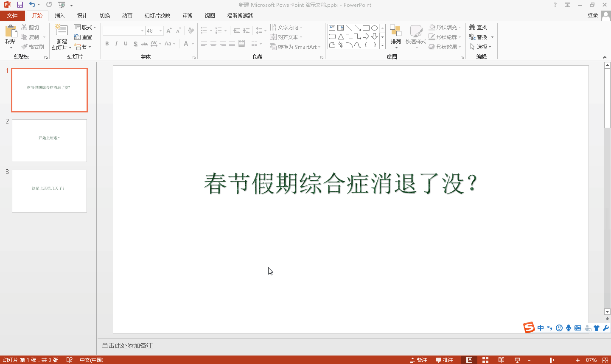The width and height of the screenshot is (611, 364).
Task: Click the Reset (重置) button
Action: 83,37
